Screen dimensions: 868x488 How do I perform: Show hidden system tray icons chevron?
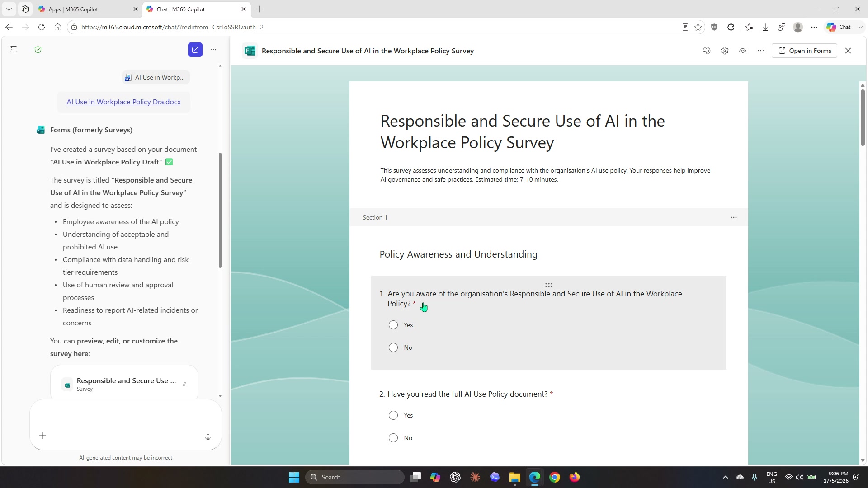tap(726, 477)
